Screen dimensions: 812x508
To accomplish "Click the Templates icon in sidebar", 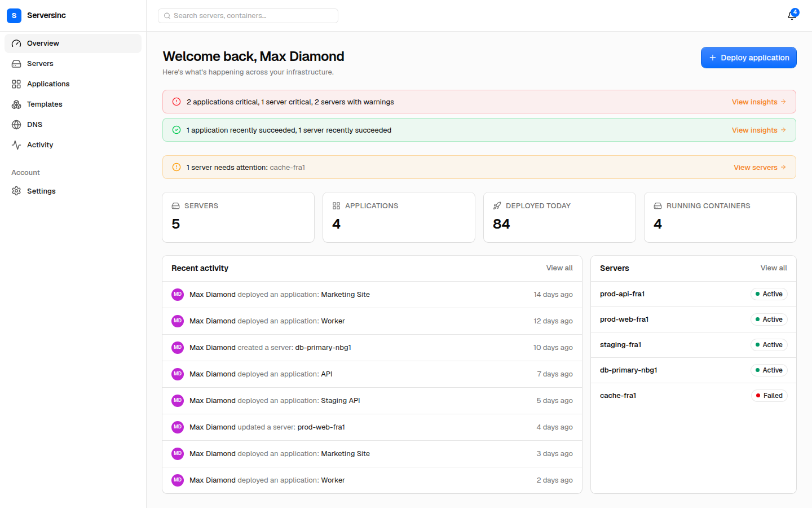I will click(16, 104).
